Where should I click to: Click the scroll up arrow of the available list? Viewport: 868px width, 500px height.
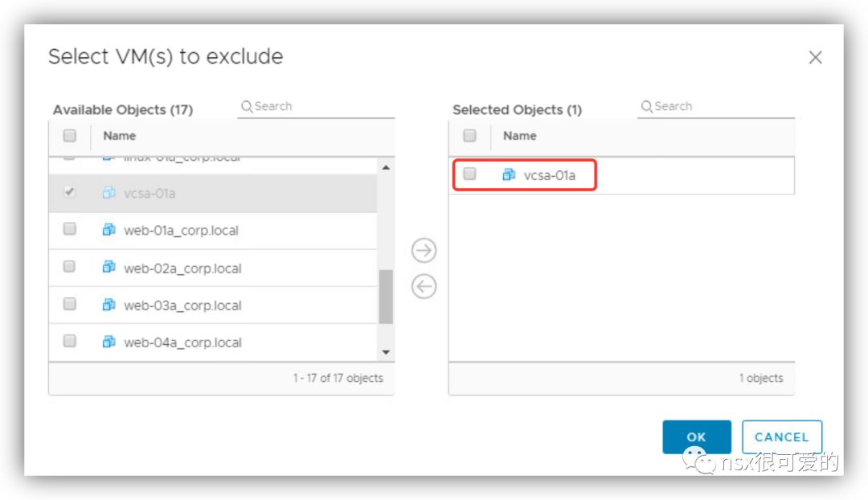tap(386, 167)
